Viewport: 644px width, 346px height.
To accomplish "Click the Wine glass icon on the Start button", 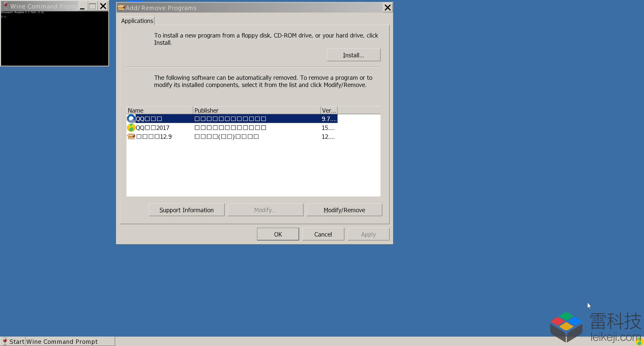I will pyautogui.click(x=5, y=341).
